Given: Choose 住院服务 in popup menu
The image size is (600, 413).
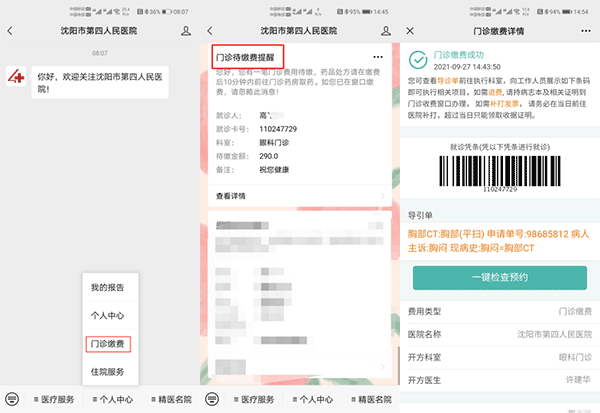Looking at the screenshot, I should pos(108,372).
